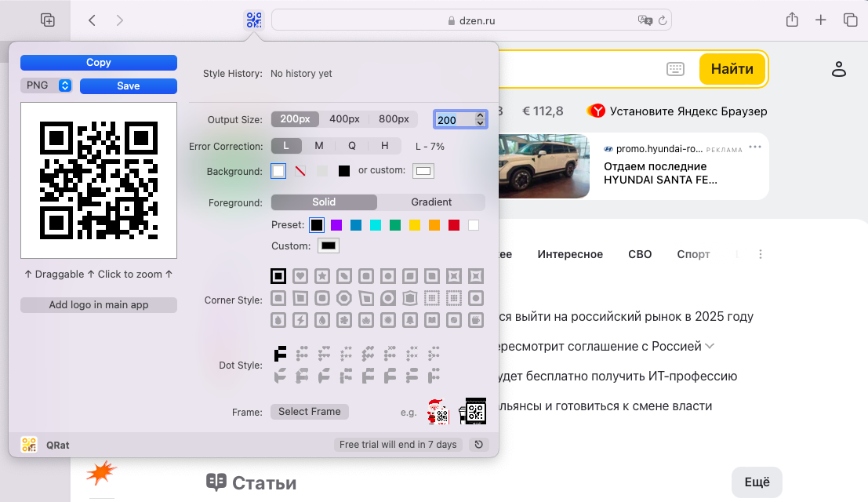Pick the water drop corner style

coord(322,320)
